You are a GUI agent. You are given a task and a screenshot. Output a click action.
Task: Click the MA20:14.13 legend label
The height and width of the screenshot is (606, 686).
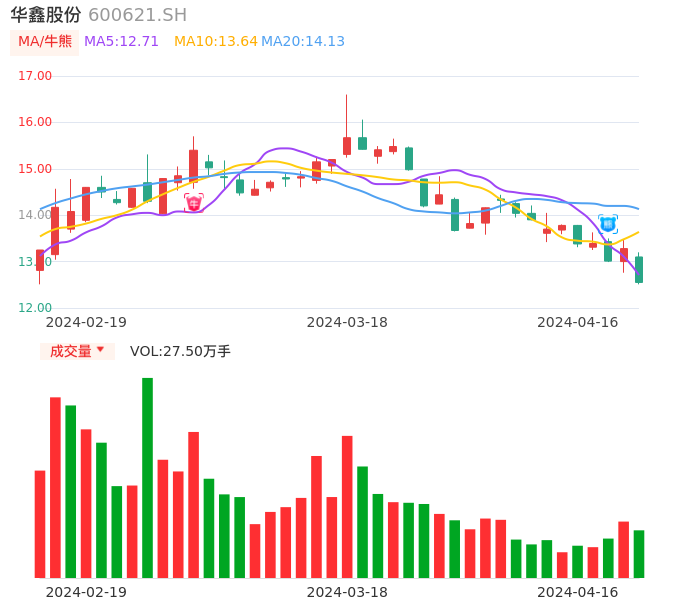pyautogui.click(x=303, y=41)
